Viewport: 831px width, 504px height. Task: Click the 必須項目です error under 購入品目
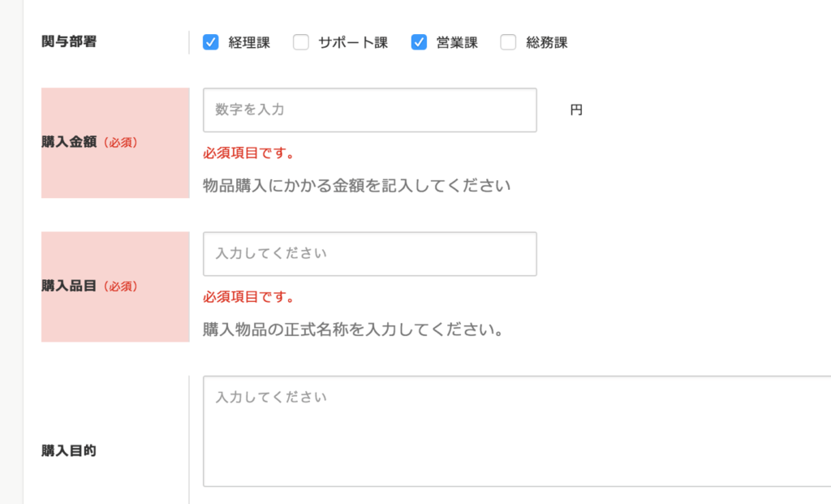248,296
